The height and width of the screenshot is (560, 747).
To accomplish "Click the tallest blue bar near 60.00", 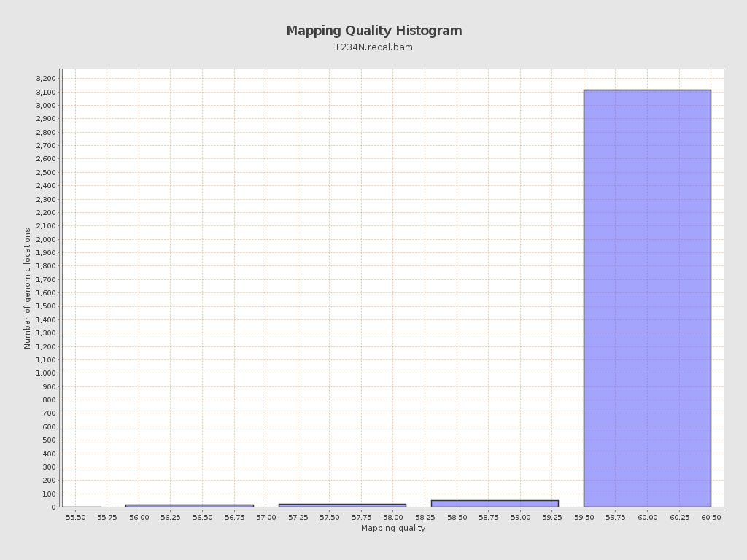I will pyautogui.click(x=646, y=298).
